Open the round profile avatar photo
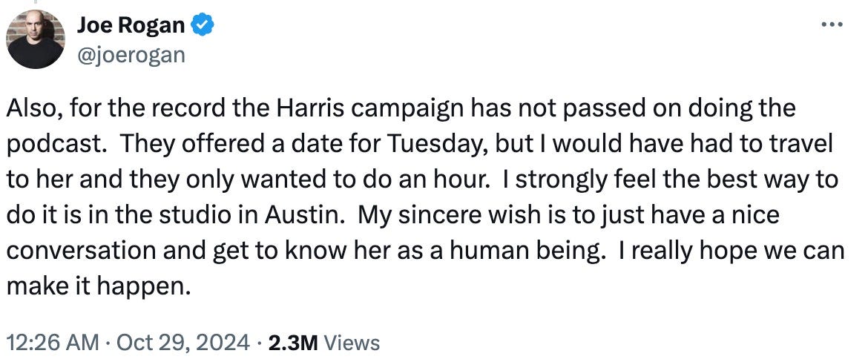Screen dimensions: 868x362 pyautogui.click(x=36, y=39)
